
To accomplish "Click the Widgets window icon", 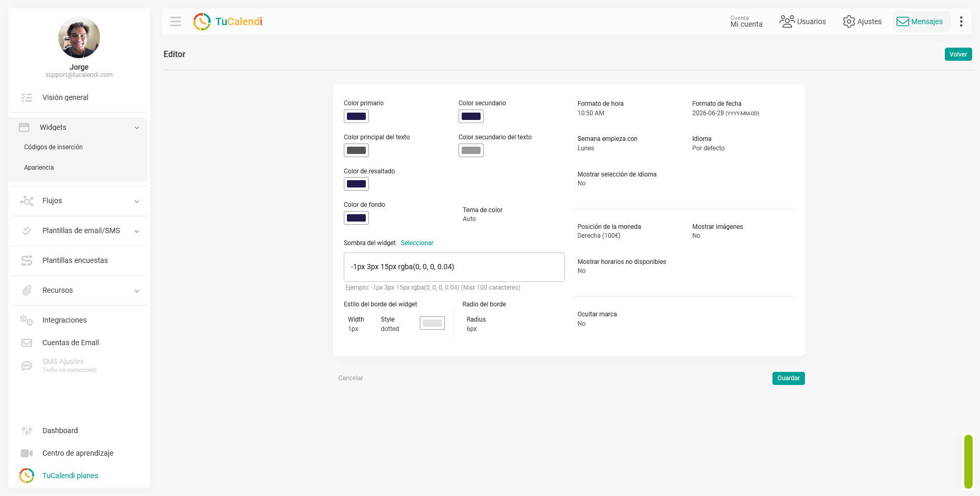I will (24, 127).
